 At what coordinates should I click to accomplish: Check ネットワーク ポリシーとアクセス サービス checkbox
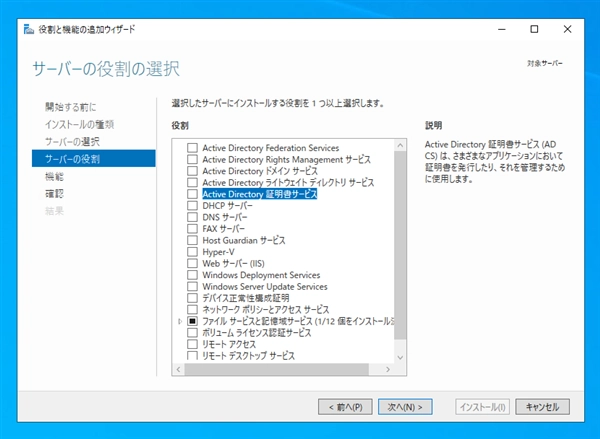click(192, 309)
